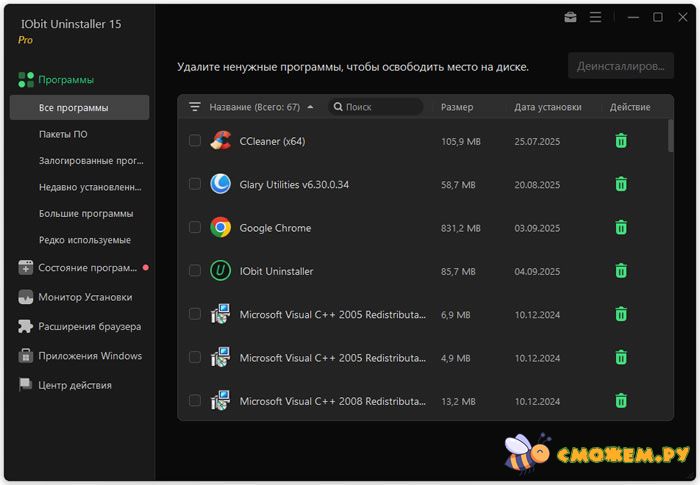
Task: Click the Действие column header
Action: coord(630,107)
